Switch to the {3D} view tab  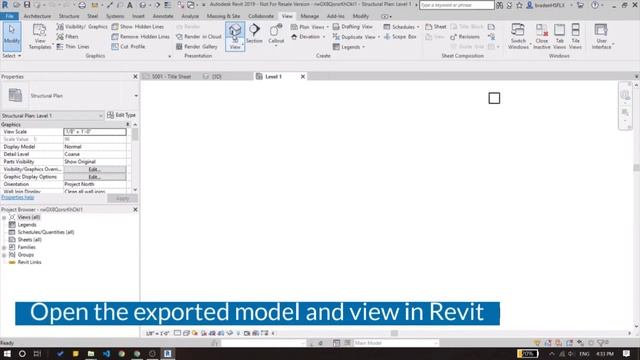coord(213,76)
